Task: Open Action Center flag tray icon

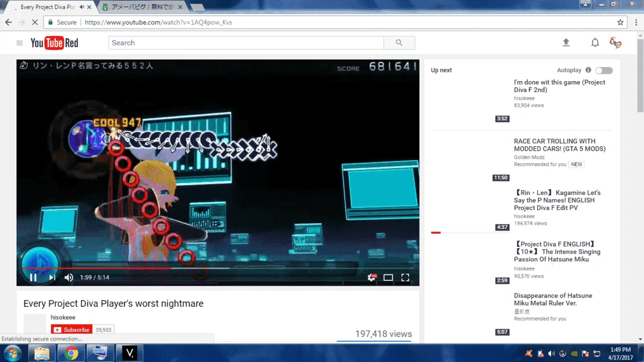Action: pos(586,353)
